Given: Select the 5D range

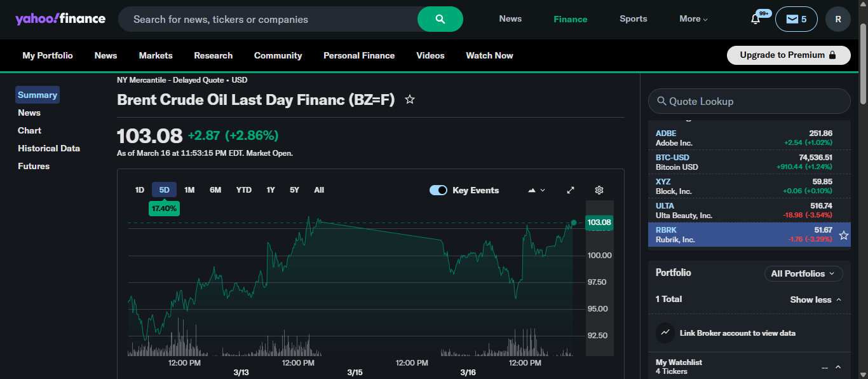Looking at the screenshot, I should 165,190.
